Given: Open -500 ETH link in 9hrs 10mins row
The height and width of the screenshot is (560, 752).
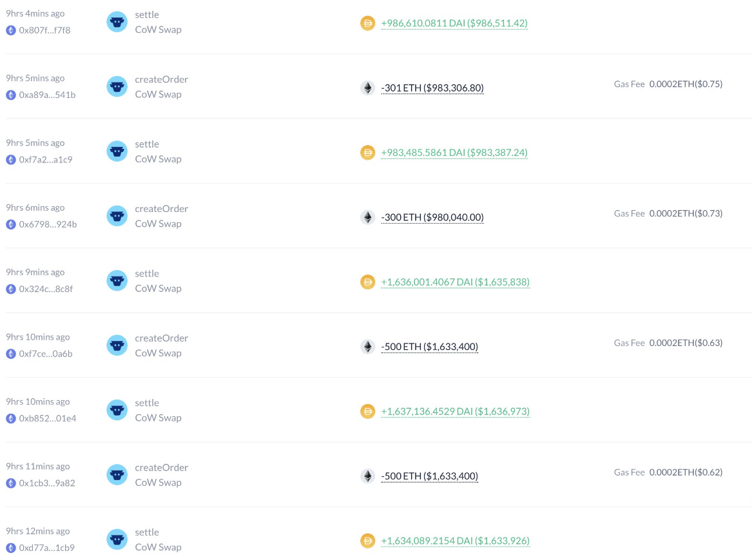Looking at the screenshot, I should pyautogui.click(x=429, y=347).
